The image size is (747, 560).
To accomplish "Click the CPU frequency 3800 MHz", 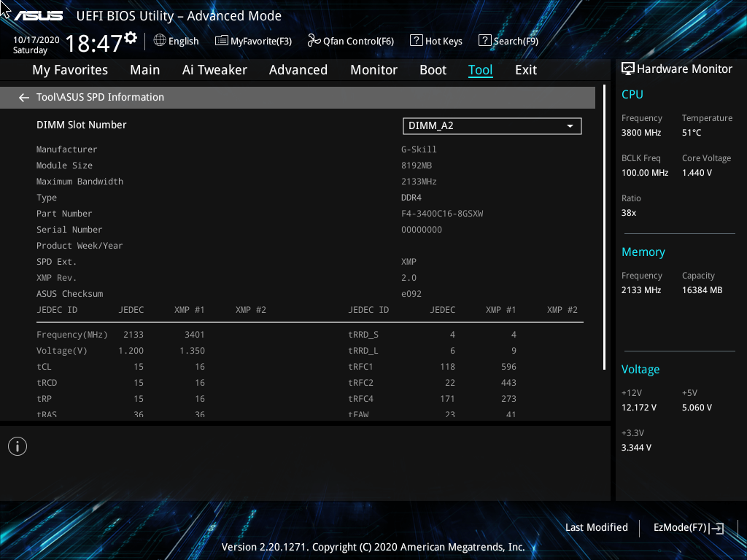I will pos(641,133).
